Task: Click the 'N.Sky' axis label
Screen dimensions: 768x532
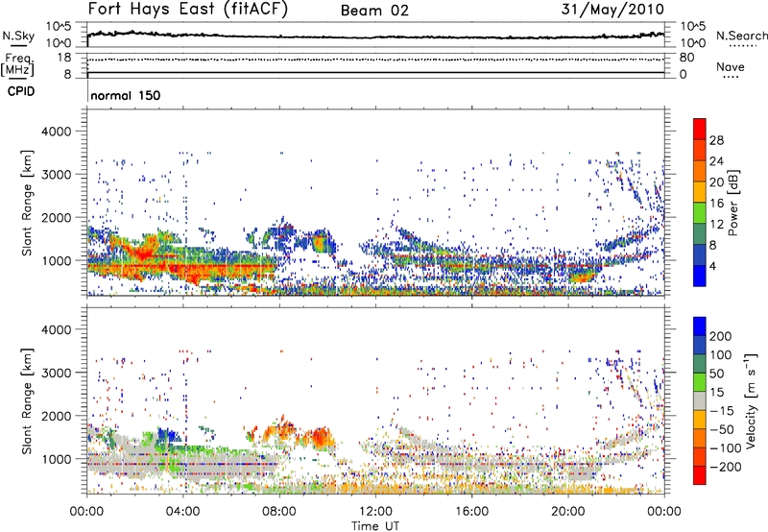Action: click(x=18, y=36)
